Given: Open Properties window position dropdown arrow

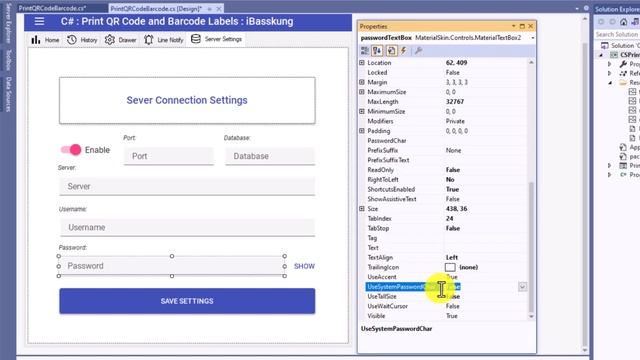Looking at the screenshot, I should point(513,26).
